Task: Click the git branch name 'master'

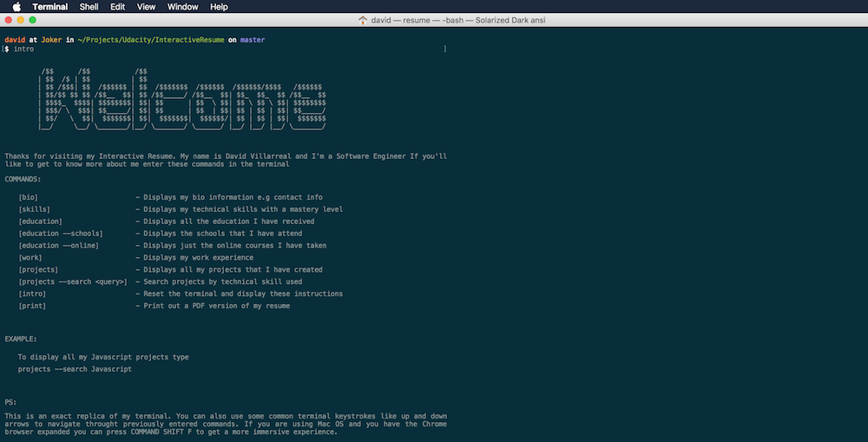Action: [253, 40]
